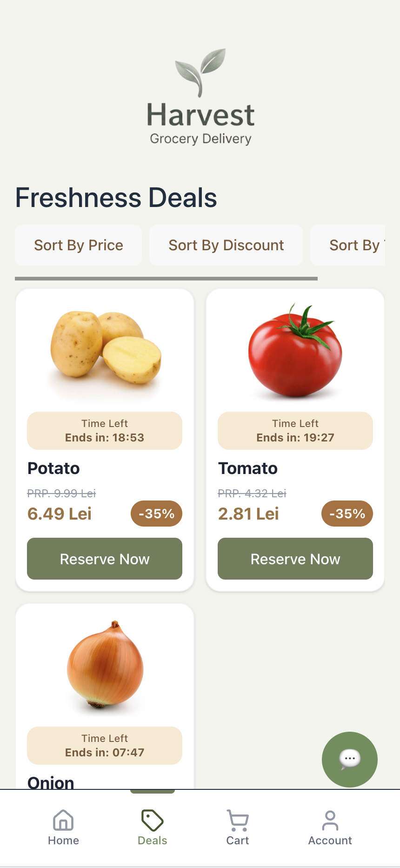Click the Tomato -35% discount badge
400x868 pixels.
[x=347, y=514]
